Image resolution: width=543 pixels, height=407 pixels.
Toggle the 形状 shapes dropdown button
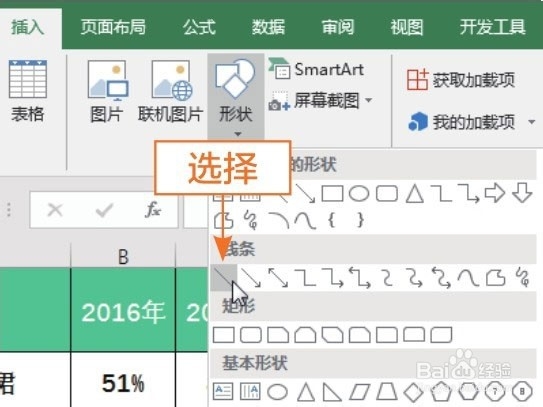[x=236, y=96]
